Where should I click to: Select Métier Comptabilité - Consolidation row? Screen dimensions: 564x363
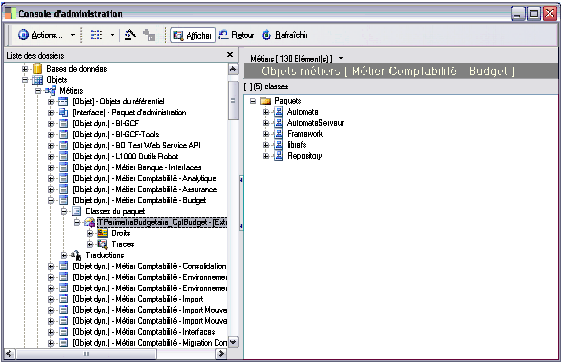point(149,266)
